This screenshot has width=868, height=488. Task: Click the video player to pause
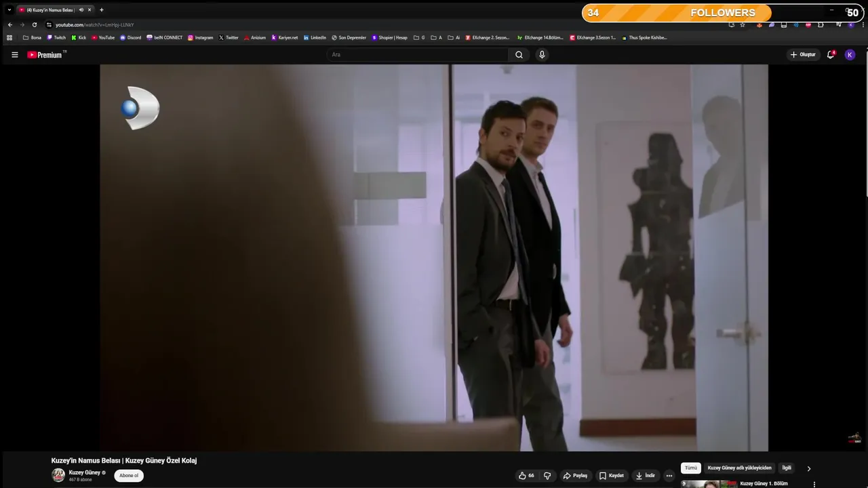pyautogui.click(x=434, y=258)
